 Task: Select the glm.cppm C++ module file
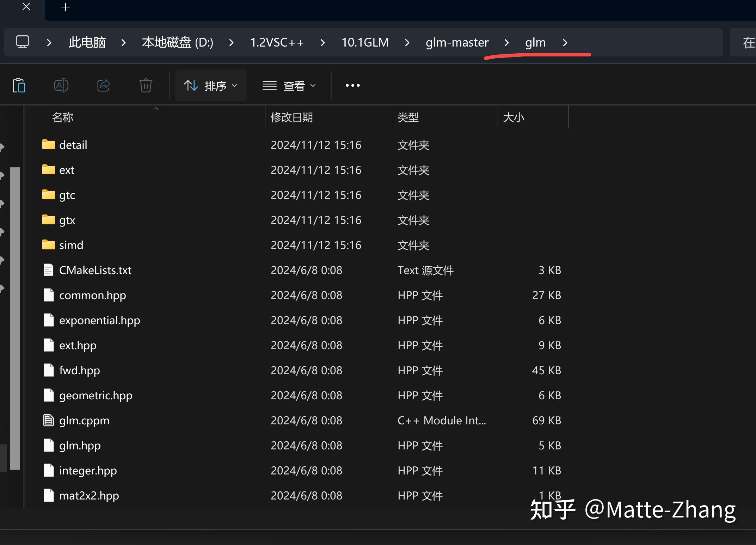(x=84, y=420)
